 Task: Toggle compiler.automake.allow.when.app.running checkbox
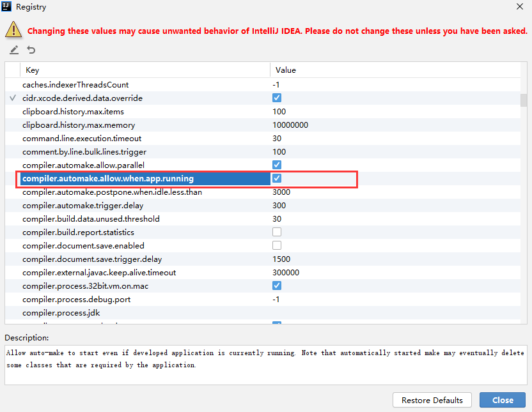tap(277, 178)
